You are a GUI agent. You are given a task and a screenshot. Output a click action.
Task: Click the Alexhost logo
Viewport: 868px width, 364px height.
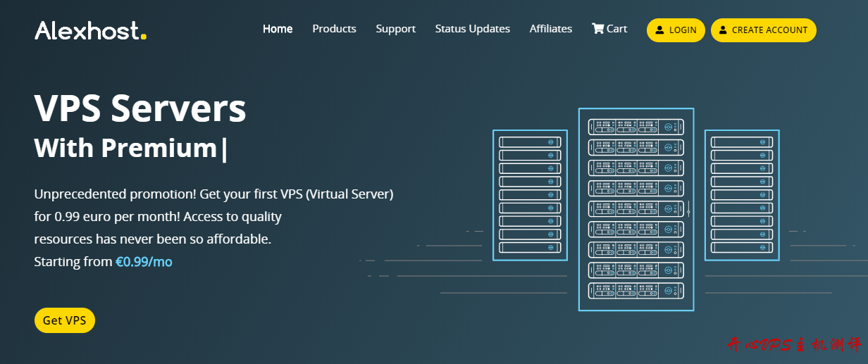coord(90,30)
